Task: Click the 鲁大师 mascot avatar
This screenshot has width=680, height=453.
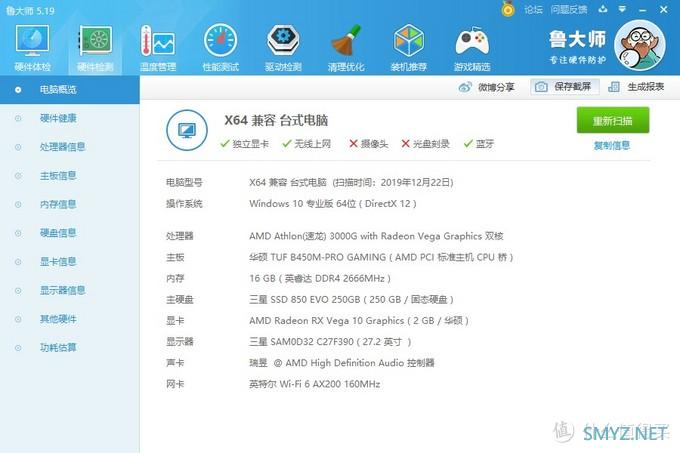Action: click(x=640, y=45)
